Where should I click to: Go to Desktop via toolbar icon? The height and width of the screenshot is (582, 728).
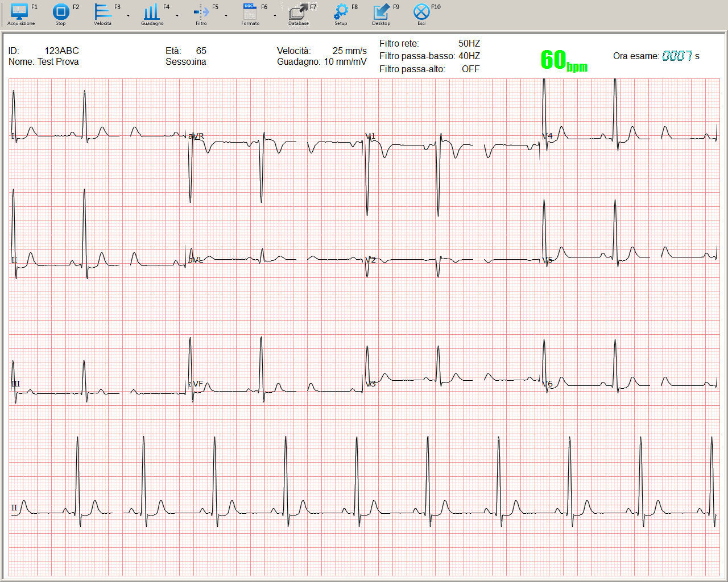(381, 12)
